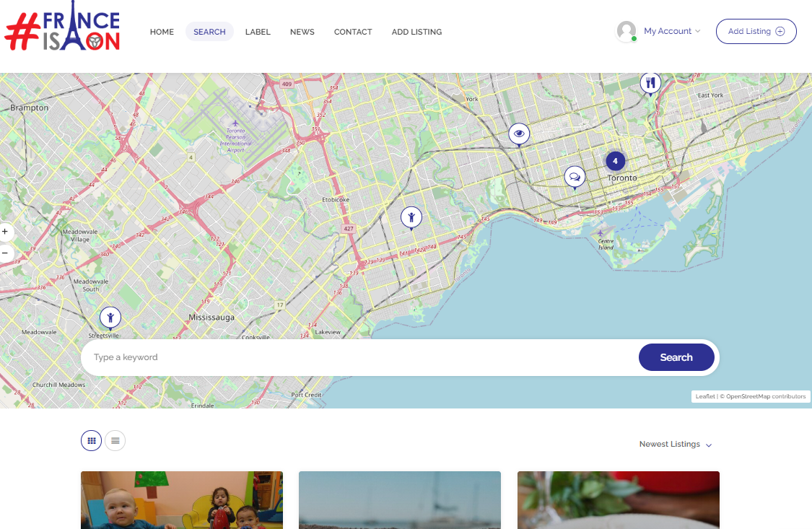Open the blurry waterfront listing photo
Image resolution: width=812 pixels, height=529 pixels.
coord(400,500)
